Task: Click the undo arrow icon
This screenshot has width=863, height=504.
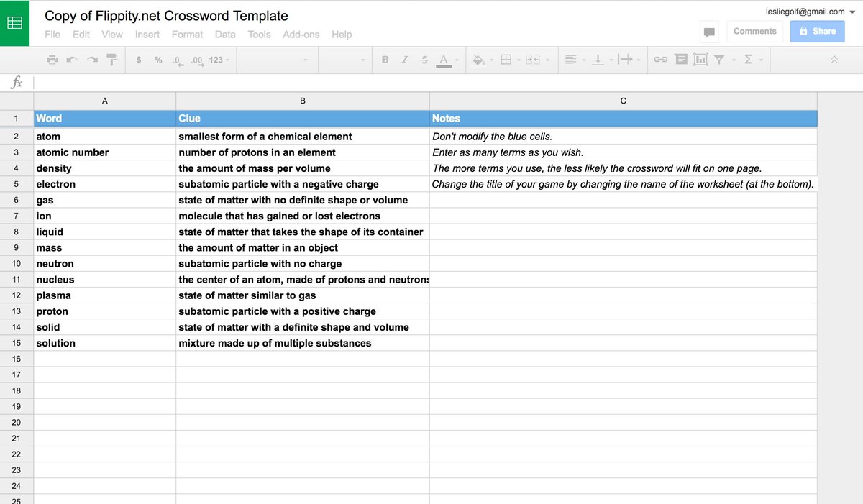Action: (x=72, y=60)
